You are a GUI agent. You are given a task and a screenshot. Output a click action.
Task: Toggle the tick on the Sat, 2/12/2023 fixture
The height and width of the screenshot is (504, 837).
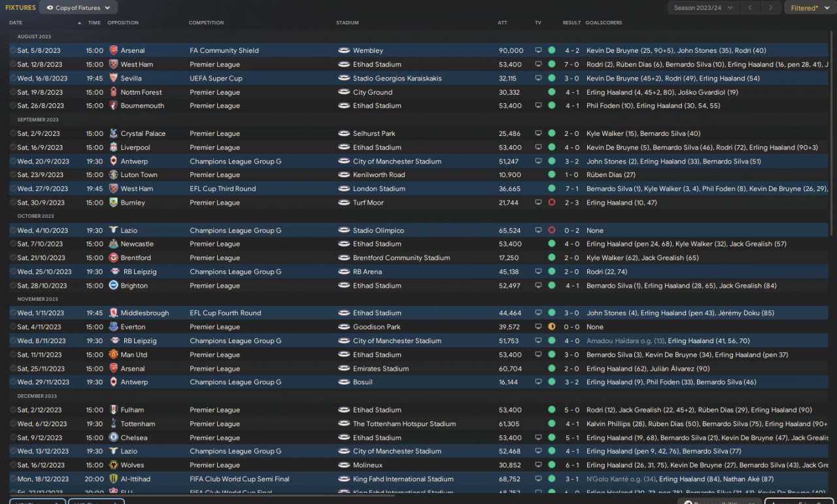tap(13, 410)
